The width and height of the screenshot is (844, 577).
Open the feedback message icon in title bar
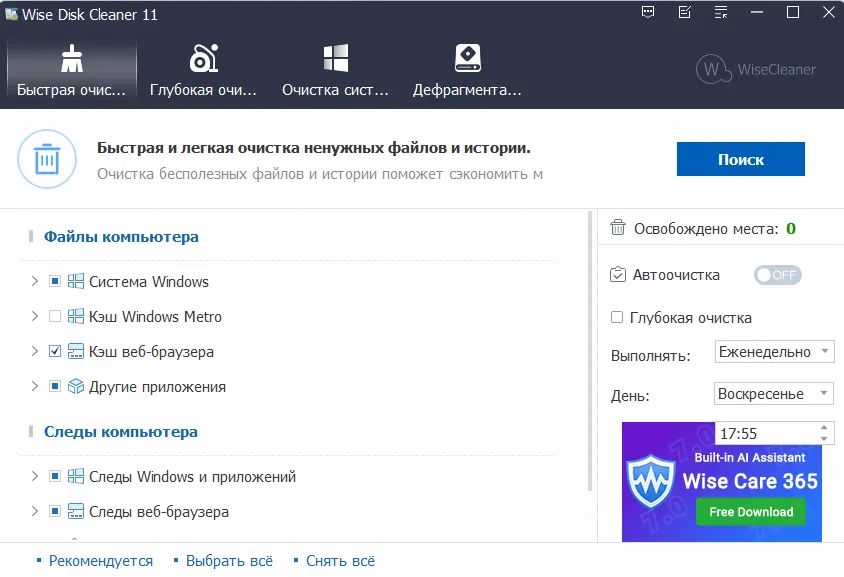click(x=649, y=13)
